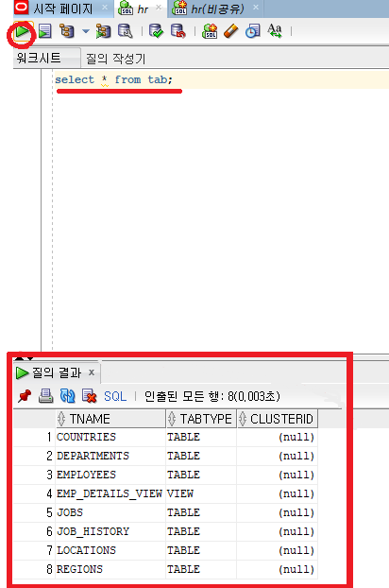Click the print icon in results toolbar
This screenshot has width=389, height=588.
click(45, 396)
